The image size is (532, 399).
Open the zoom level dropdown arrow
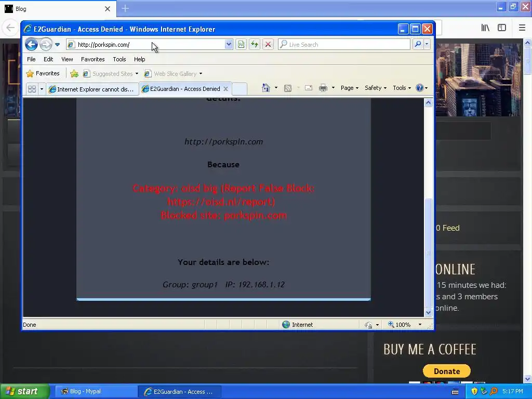[x=420, y=325]
